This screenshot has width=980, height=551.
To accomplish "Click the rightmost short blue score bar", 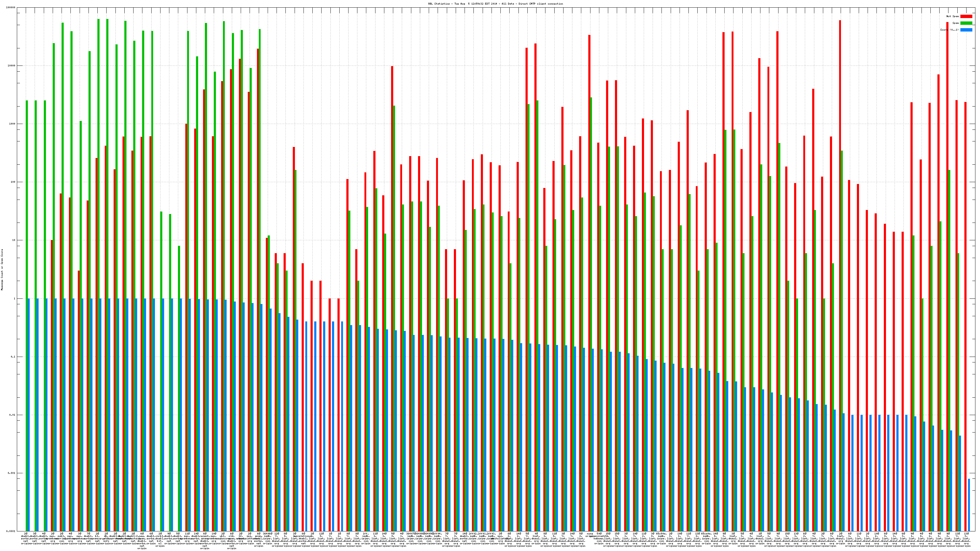I will click(969, 504).
